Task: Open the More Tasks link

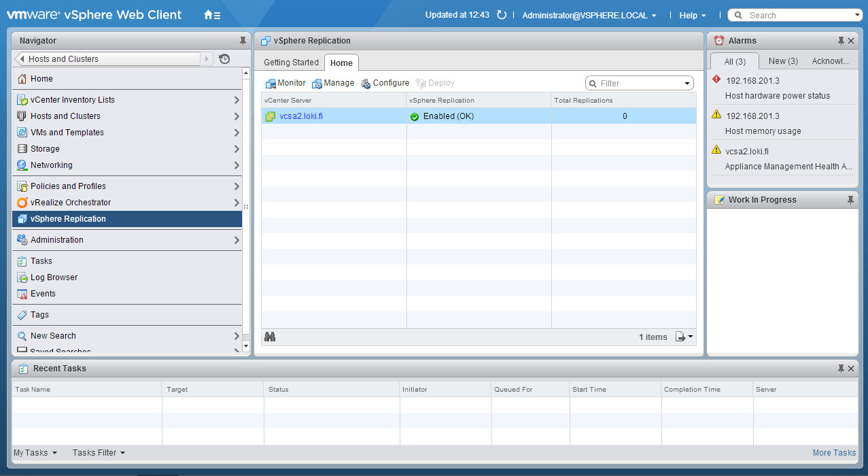Action: 834,453
